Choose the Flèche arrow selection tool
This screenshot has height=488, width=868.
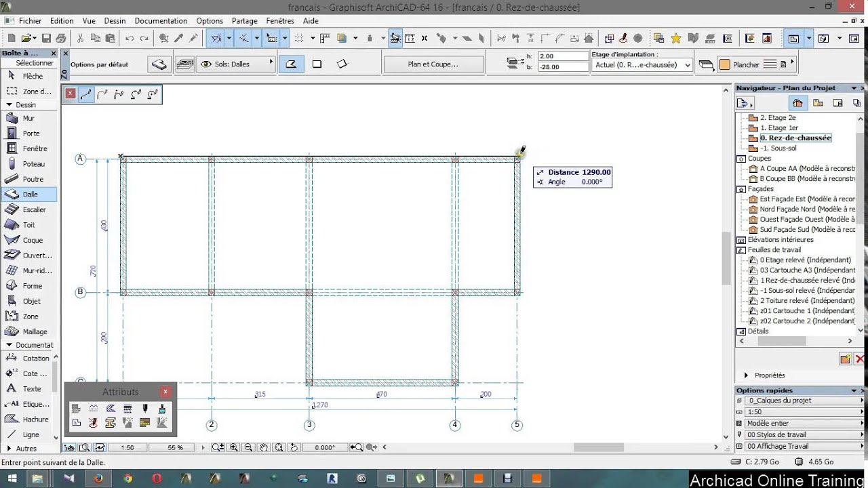coord(28,76)
